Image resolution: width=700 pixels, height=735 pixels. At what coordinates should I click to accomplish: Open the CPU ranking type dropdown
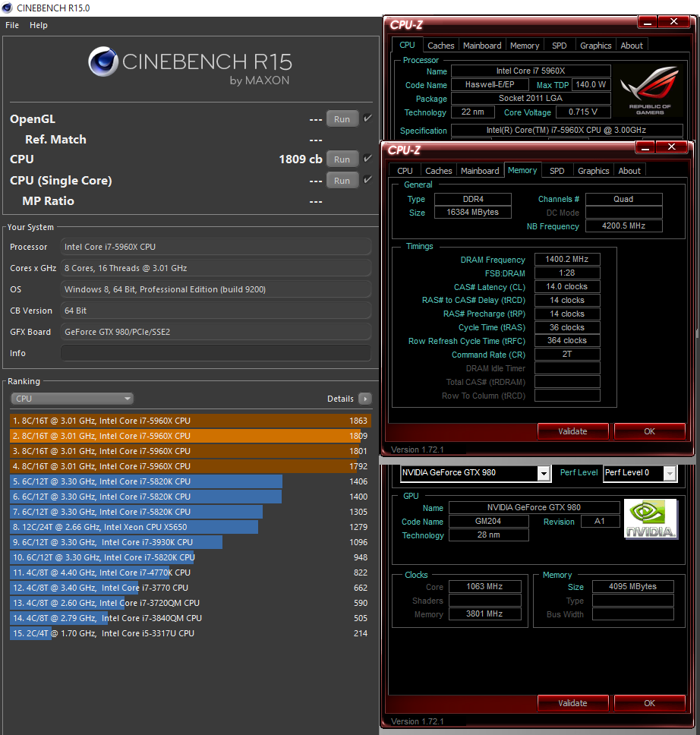point(71,399)
